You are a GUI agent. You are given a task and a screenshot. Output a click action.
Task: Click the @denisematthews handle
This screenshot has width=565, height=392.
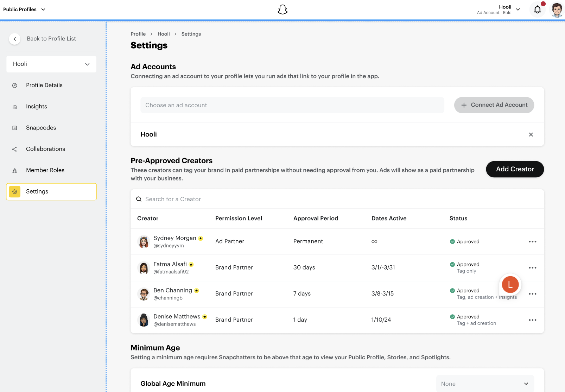pyautogui.click(x=174, y=324)
